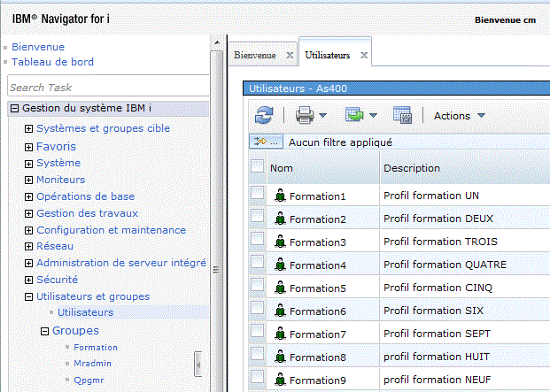Expand Configuration et maintenance node
The width and height of the screenshot is (550, 392).
pos(28,230)
